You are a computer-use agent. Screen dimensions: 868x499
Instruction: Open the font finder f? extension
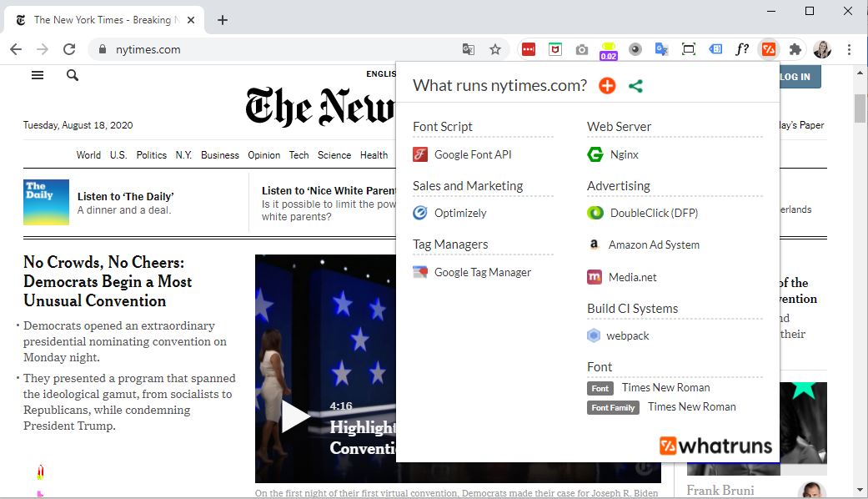pos(742,49)
